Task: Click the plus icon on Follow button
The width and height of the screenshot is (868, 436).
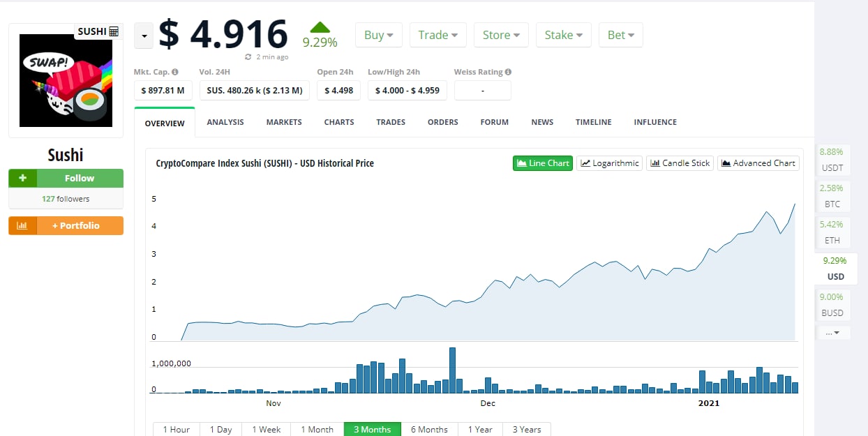Action: [22, 178]
